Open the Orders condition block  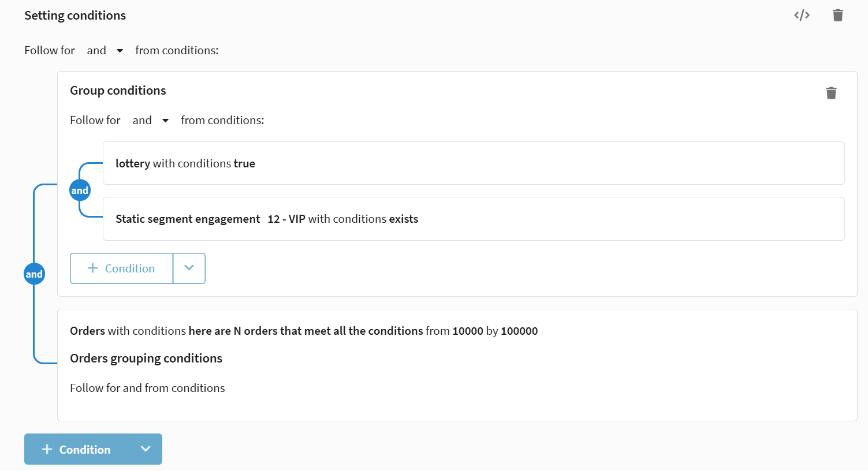pos(303,331)
